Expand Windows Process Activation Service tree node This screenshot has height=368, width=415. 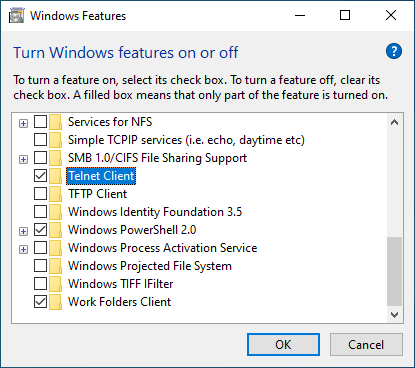23,250
